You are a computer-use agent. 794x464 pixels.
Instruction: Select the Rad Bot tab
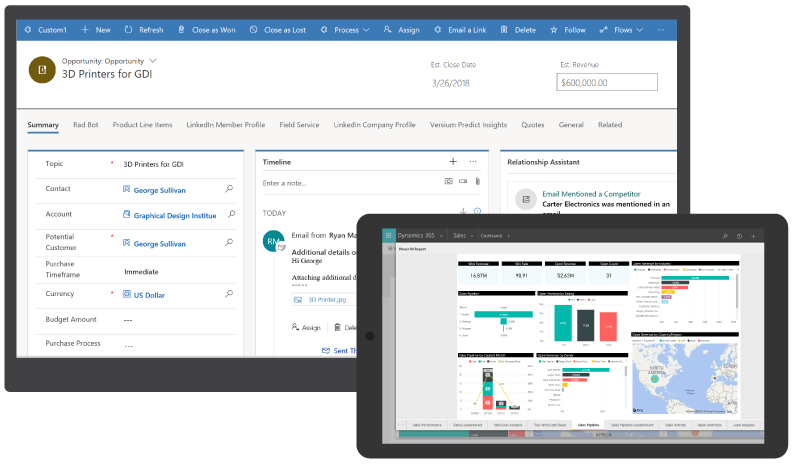[86, 125]
